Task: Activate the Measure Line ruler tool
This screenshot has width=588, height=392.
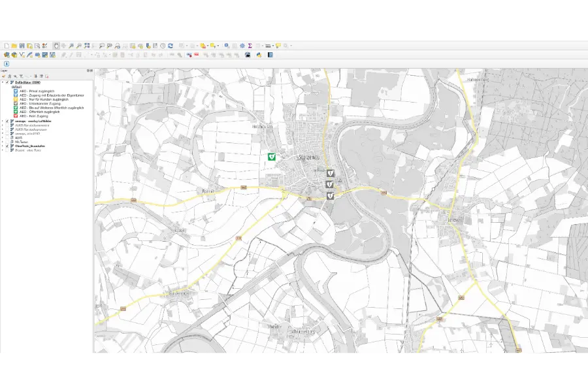Action: [x=268, y=46]
